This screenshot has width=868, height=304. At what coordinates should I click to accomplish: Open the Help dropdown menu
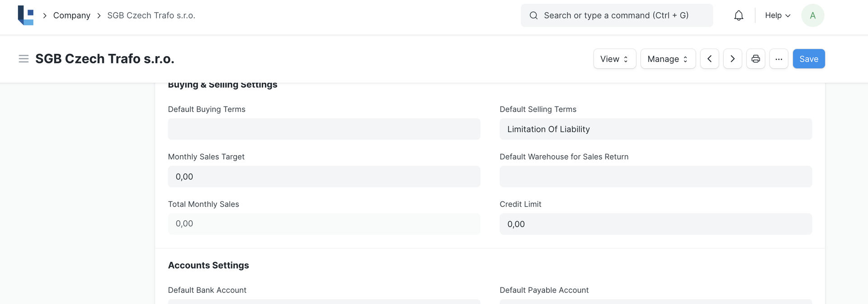pos(778,15)
